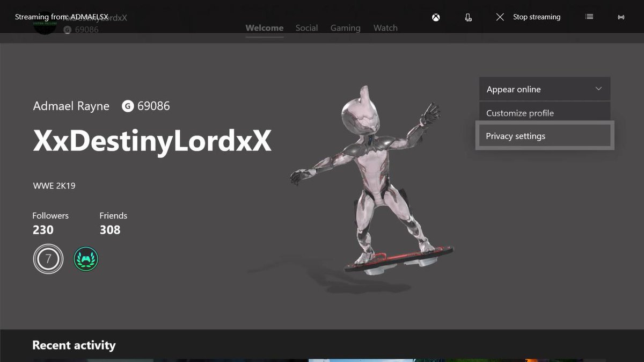The image size is (644, 362).
Task: Click the WWE 2K19 status text
Action: (54, 186)
